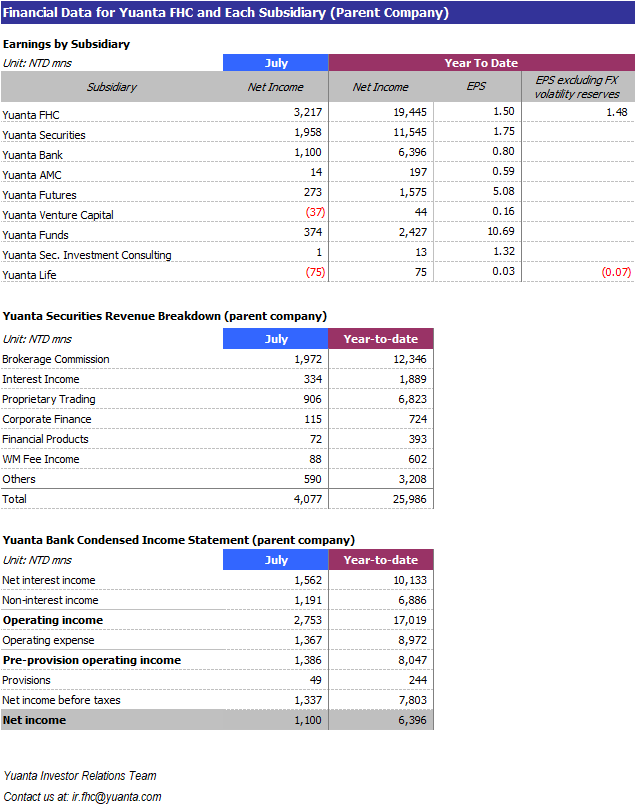
Task: Click Yuanta FHC July net income 3,217
Action: [308, 112]
